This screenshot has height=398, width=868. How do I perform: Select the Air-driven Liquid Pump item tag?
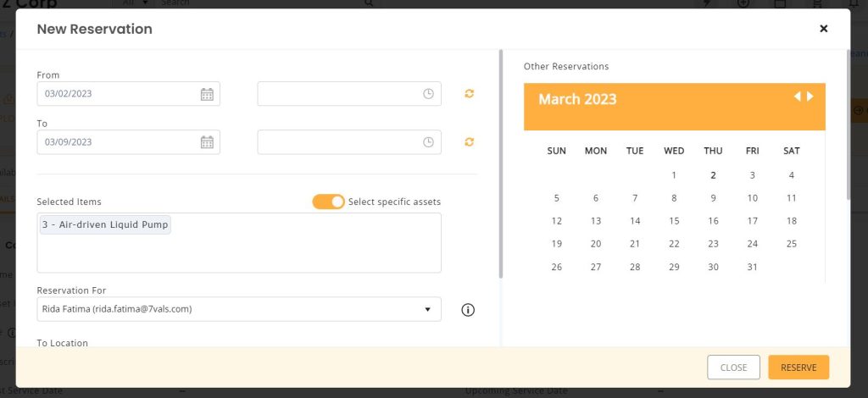pos(105,225)
